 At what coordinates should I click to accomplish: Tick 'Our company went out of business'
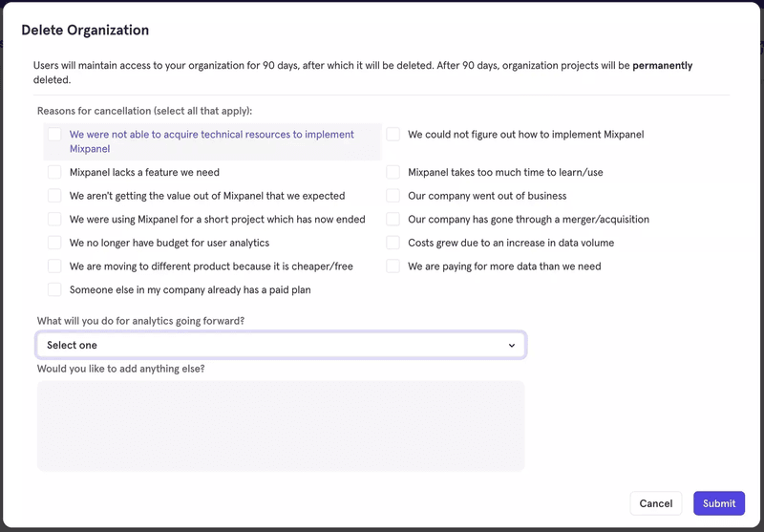393,196
